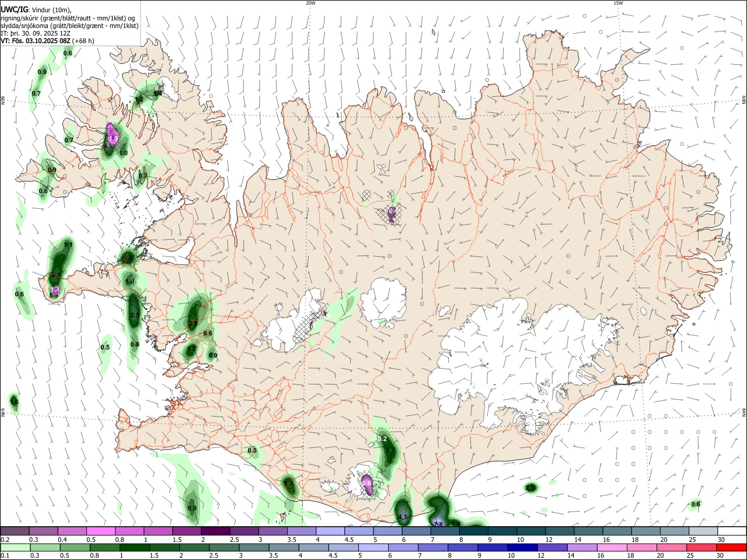Click the 'Vindur (10m)' title text
Screen dimensions: 747x560
pyautogui.click(x=51, y=10)
